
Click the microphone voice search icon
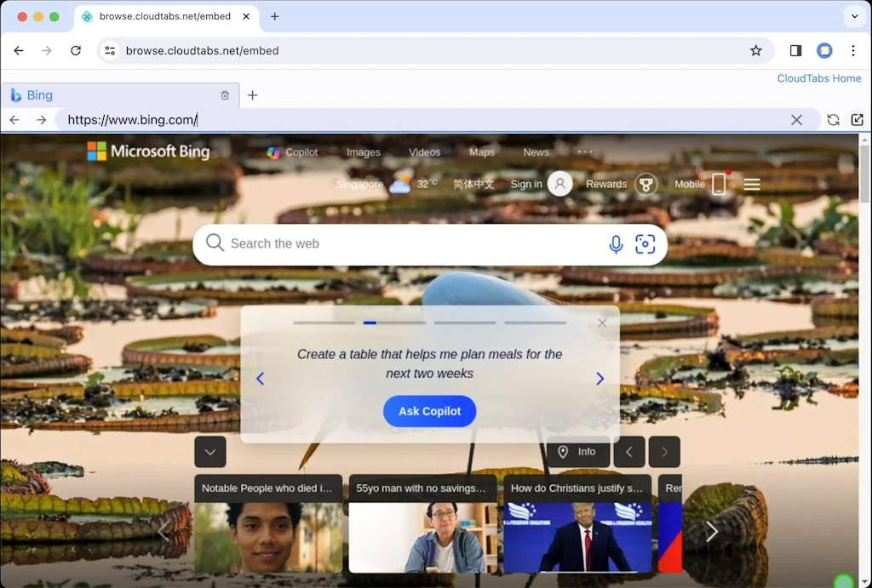(x=616, y=244)
